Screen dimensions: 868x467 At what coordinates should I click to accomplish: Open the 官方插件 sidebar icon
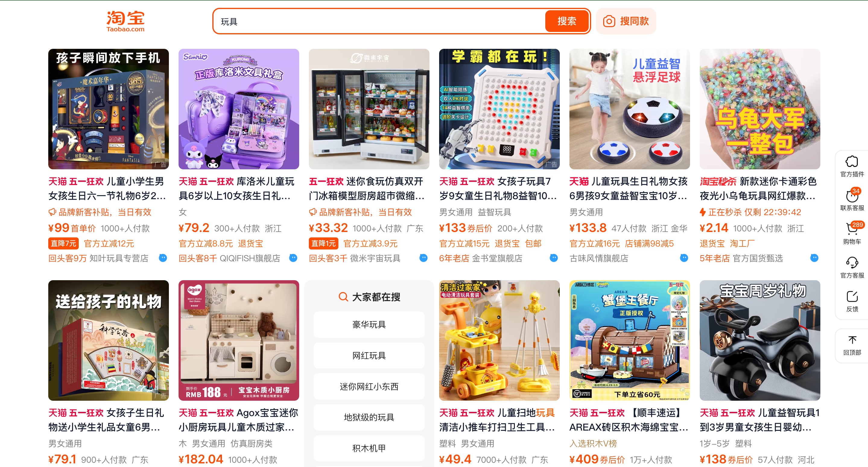851,161
